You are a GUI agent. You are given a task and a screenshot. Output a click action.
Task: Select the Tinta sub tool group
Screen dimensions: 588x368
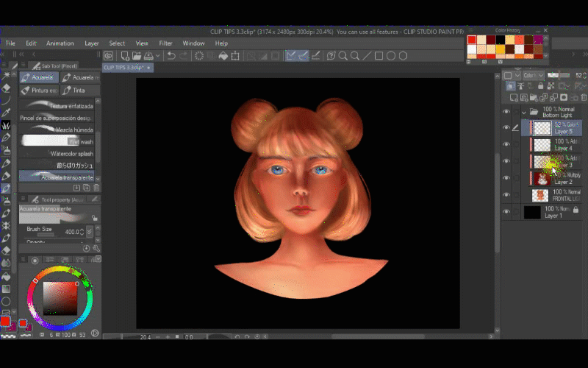pos(78,90)
